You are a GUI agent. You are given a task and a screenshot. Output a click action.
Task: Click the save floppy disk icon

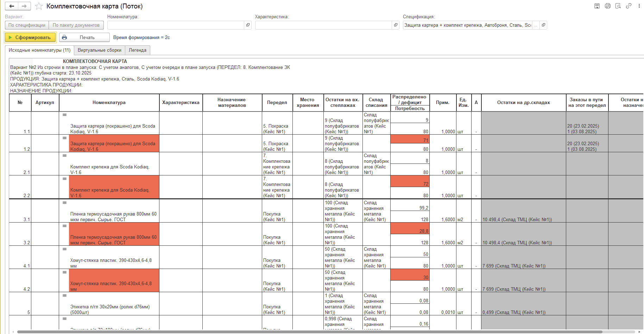pos(597,6)
